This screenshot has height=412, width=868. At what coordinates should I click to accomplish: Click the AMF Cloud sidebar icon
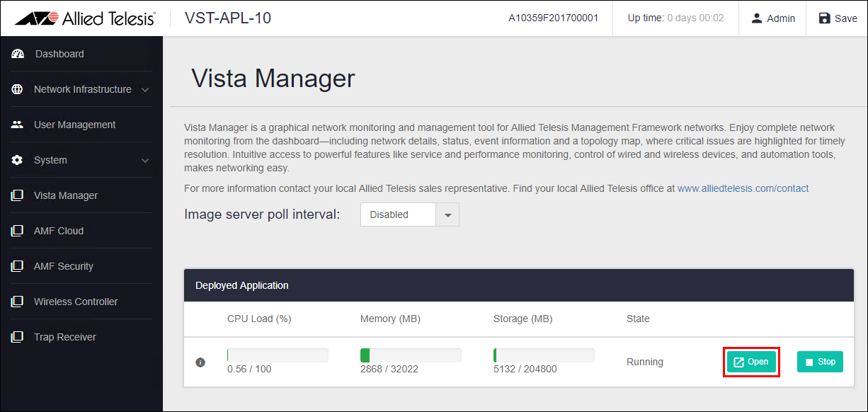18,231
